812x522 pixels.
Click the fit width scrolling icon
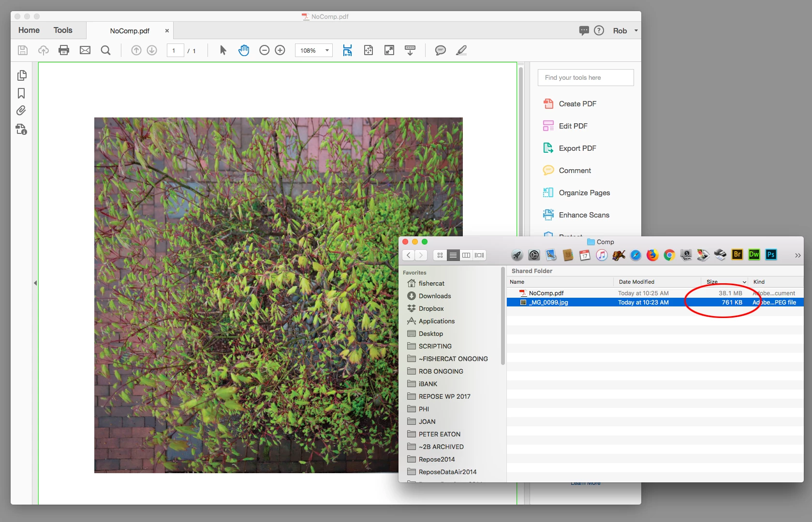347,50
